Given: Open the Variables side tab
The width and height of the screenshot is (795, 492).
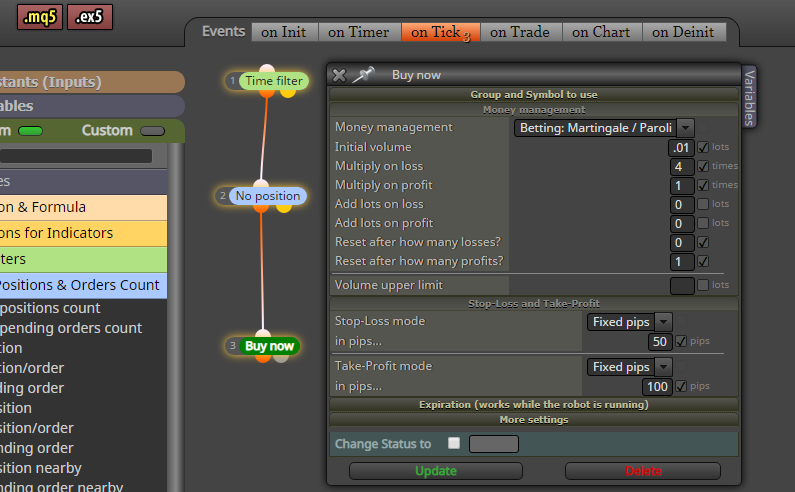Looking at the screenshot, I should (749, 97).
